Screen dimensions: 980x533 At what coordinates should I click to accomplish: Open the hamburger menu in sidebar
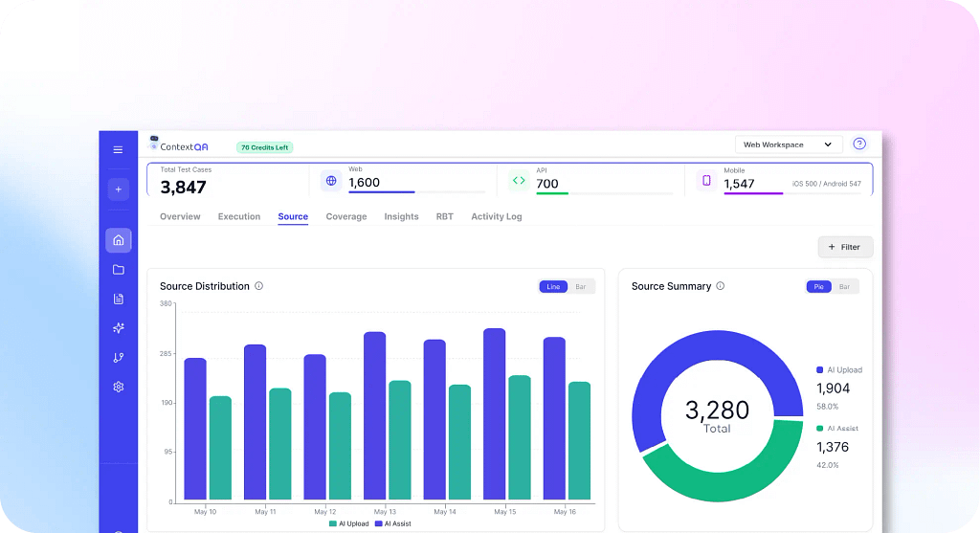click(x=118, y=149)
